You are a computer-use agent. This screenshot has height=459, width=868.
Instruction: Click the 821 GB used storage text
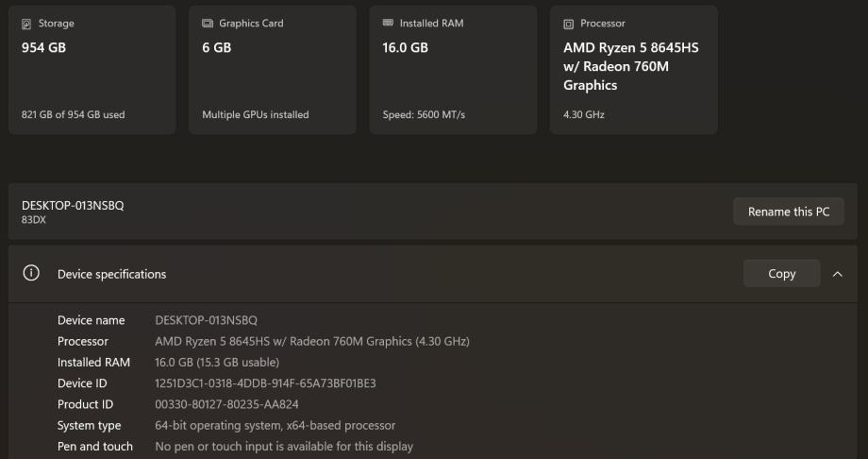click(73, 115)
